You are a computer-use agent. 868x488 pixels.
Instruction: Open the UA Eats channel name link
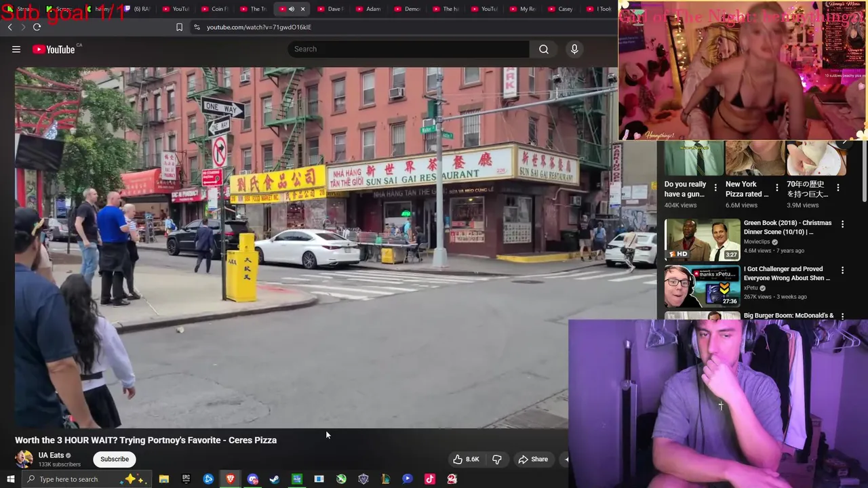(51, 455)
